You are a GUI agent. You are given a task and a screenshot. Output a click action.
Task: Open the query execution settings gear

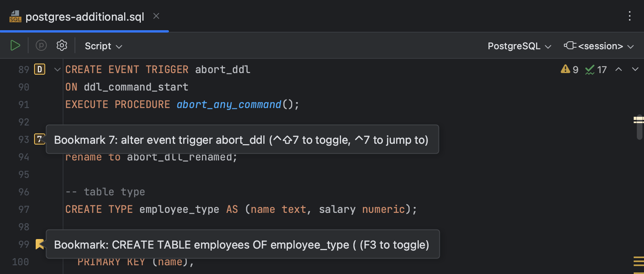(62, 46)
